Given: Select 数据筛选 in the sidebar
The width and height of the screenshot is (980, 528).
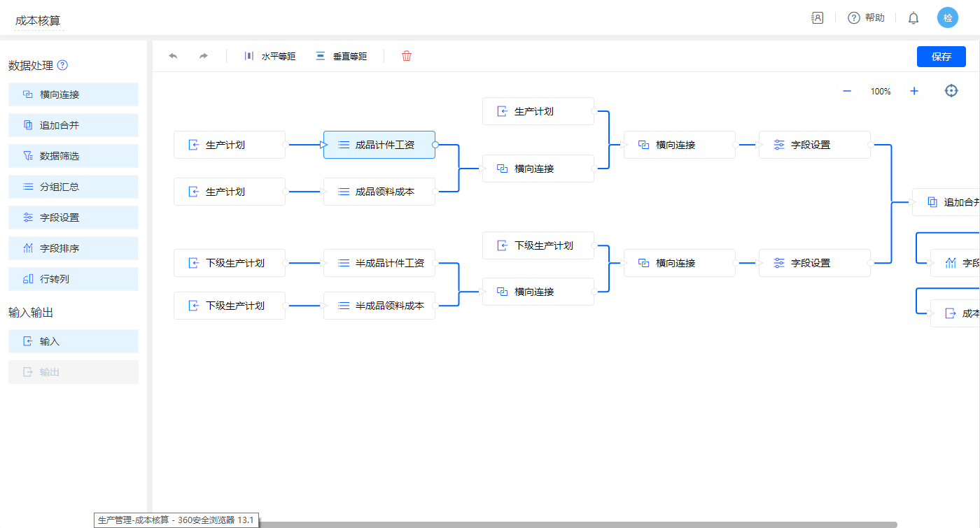Looking at the screenshot, I should click(x=73, y=156).
